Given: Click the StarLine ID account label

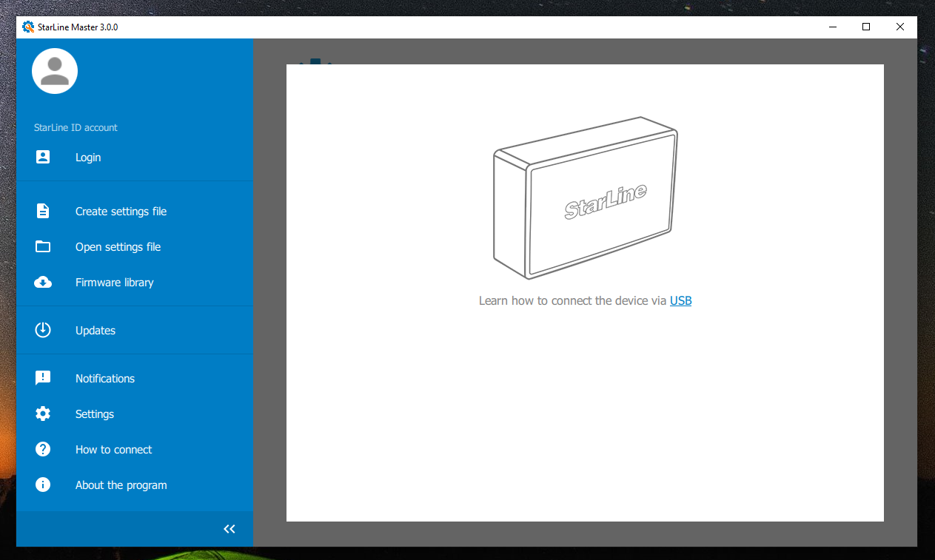Looking at the screenshot, I should [x=76, y=128].
